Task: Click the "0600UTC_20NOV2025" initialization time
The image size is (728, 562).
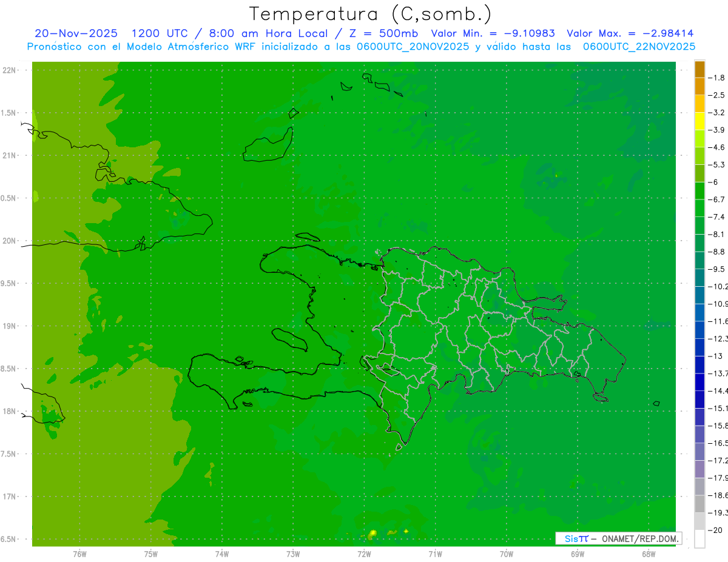Action: click(x=413, y=46)
